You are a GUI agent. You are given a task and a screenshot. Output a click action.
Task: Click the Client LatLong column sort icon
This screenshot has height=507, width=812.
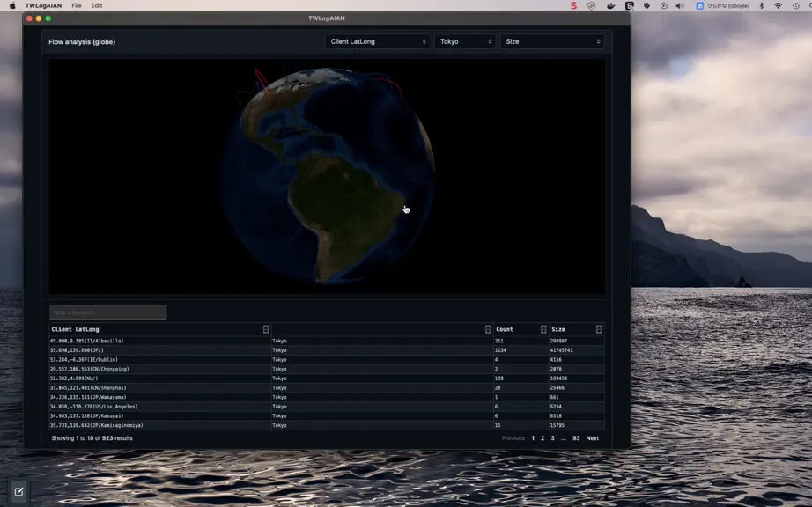266,329
